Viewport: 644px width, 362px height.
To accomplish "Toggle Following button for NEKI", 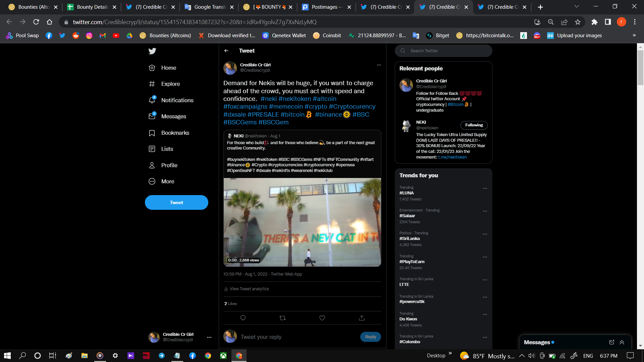I will (474, 125).
